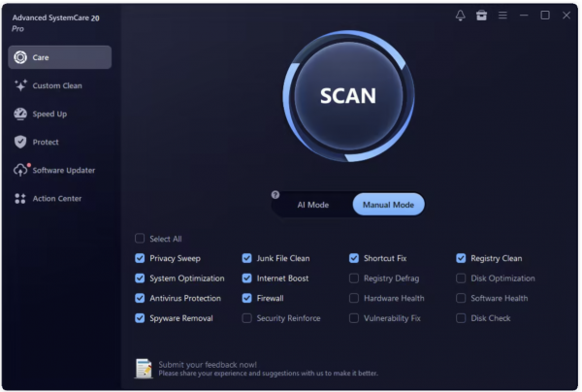582x392 pixels.
Task: Click the 'Please share your experience' text
Action: [x=269, y=373]
